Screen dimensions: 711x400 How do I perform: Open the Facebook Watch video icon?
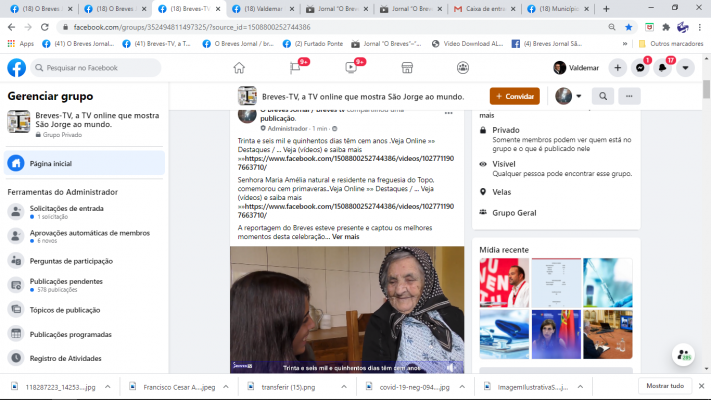coord(351,68)
